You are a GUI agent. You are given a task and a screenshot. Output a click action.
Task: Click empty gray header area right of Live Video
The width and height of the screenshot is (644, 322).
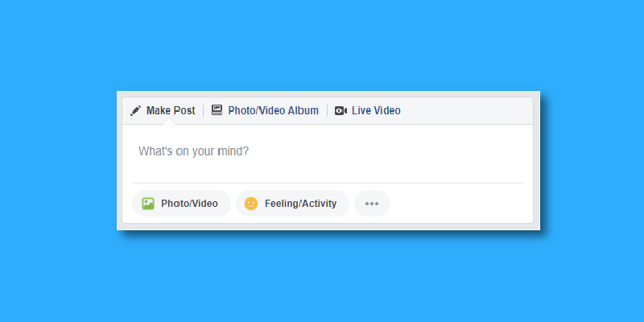pyautogui.click(x=466, y=111)
